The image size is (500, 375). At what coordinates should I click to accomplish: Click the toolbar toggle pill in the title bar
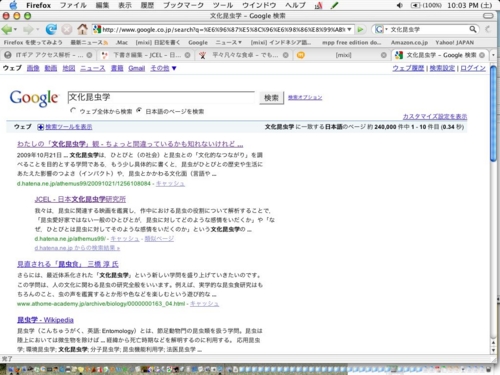coord(488,16)
